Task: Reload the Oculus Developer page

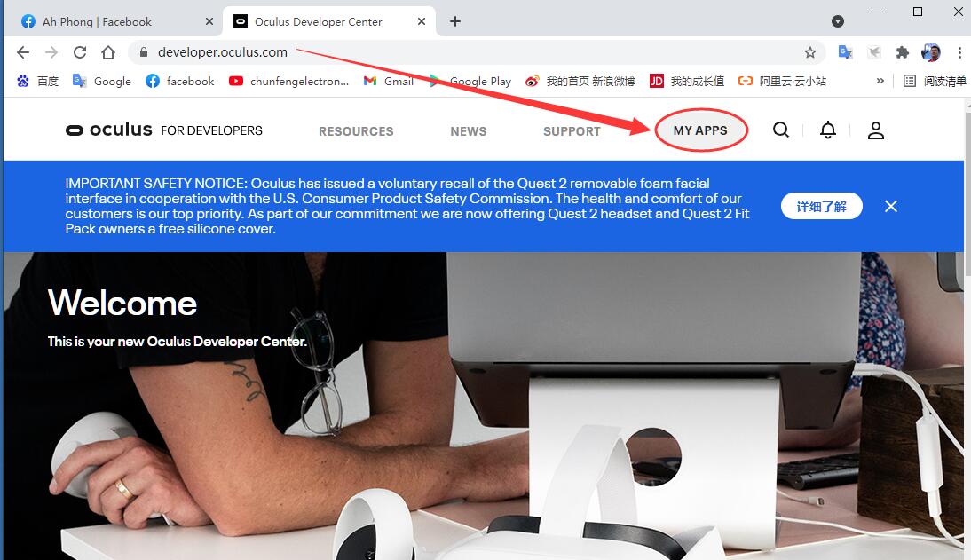Action: coord(80,52)
